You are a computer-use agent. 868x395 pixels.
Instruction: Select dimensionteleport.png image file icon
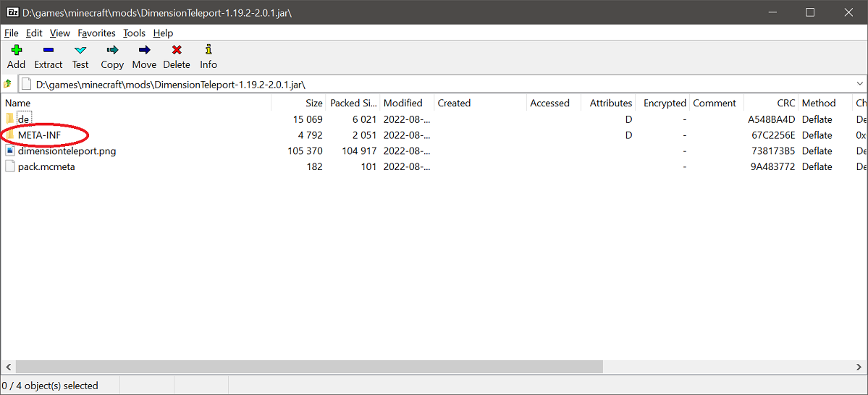tap(10, 150)
